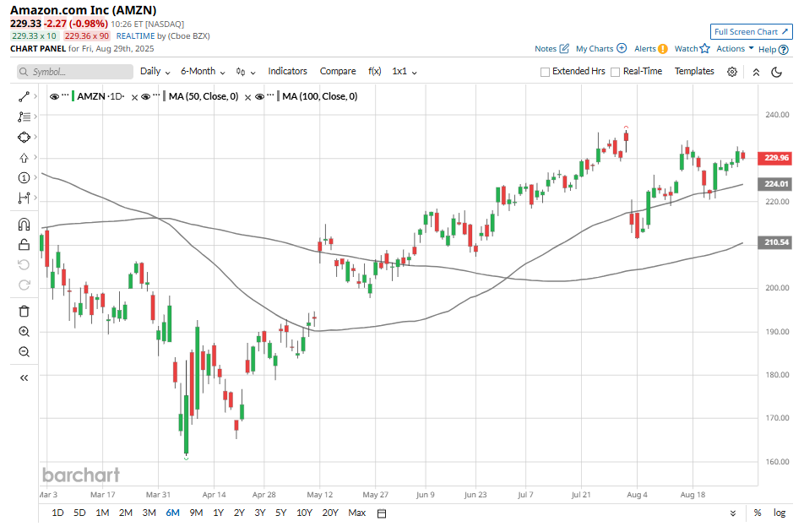Hide the MA (50, Close, 0) line
The width and height of the screenshot is (804, 532).
[x=145, y=96]
